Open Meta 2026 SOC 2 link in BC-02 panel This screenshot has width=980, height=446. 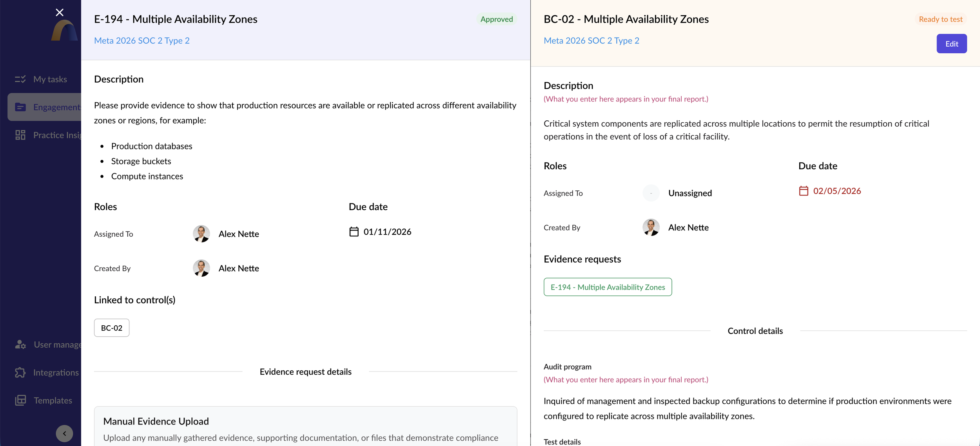click(591, 40)
